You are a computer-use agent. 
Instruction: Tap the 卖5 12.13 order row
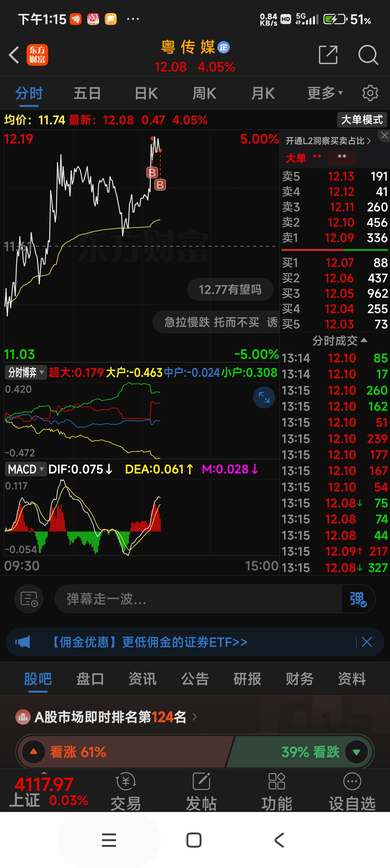[334, 176]
